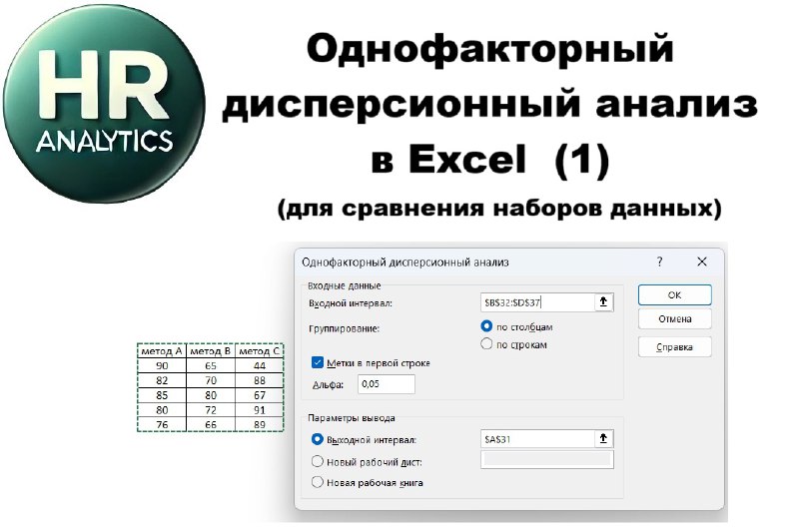Click into the Альфа value field
799x532 pixels.
coord(387,384)
